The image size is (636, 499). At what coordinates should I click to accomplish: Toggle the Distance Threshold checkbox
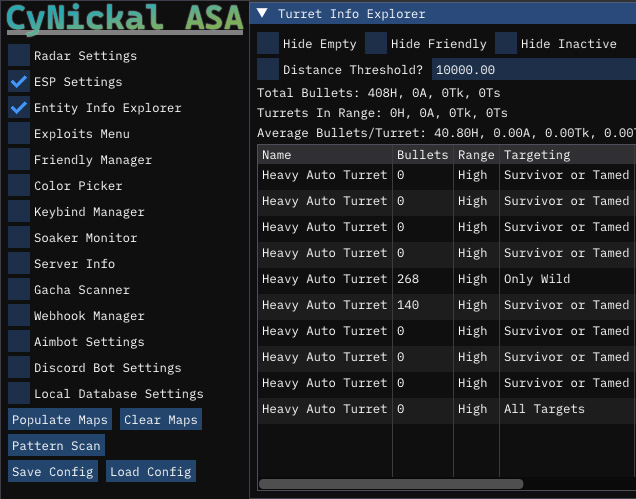(268, 70)
